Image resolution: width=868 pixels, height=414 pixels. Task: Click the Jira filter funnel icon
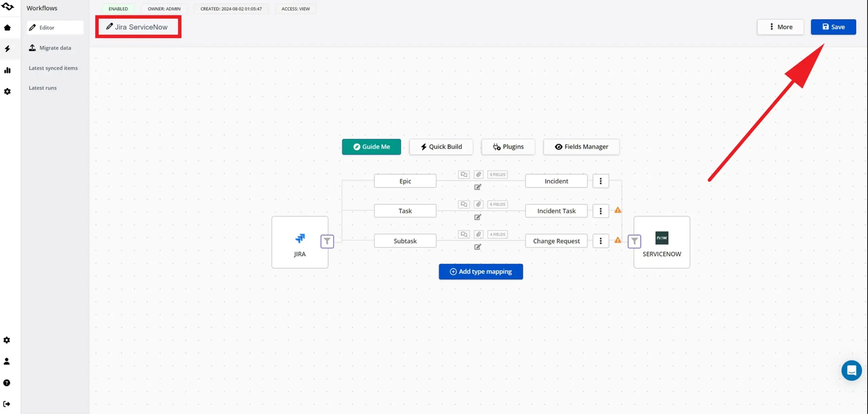coord(327,241)
